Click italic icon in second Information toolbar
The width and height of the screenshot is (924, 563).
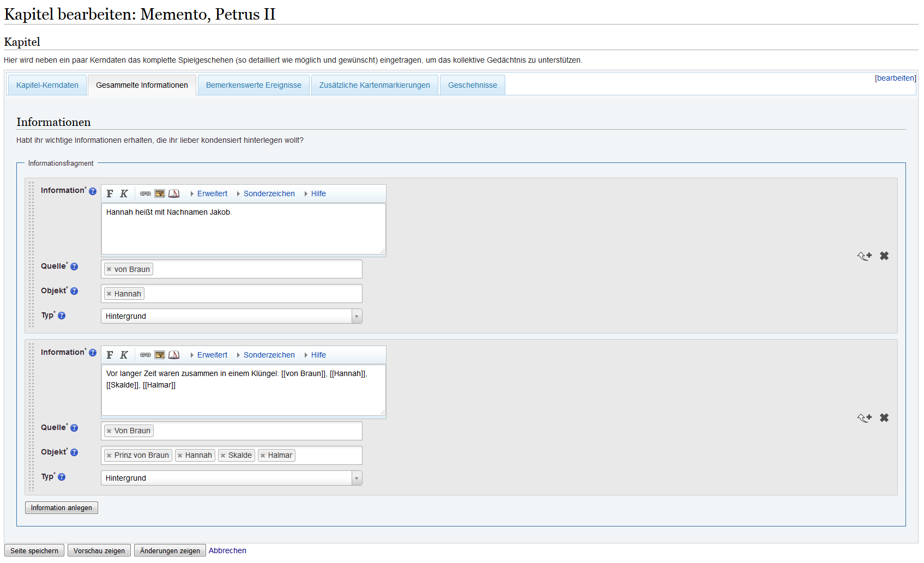124,355
